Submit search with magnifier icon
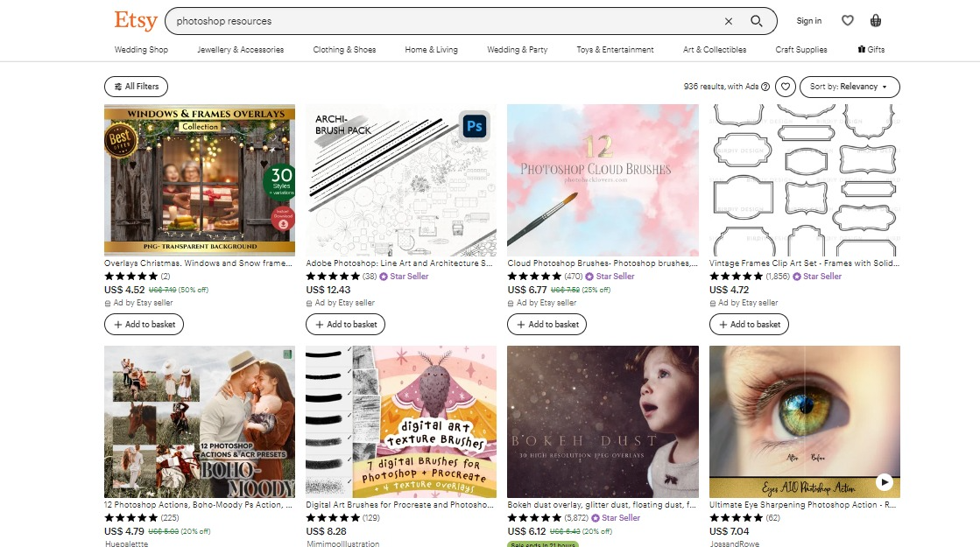 click(x=757, y=21)
